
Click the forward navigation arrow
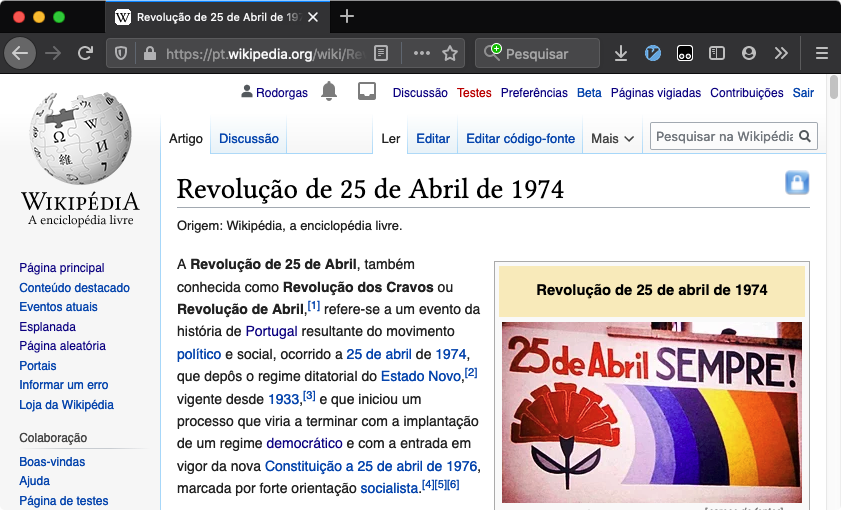(x=53, y=53)
